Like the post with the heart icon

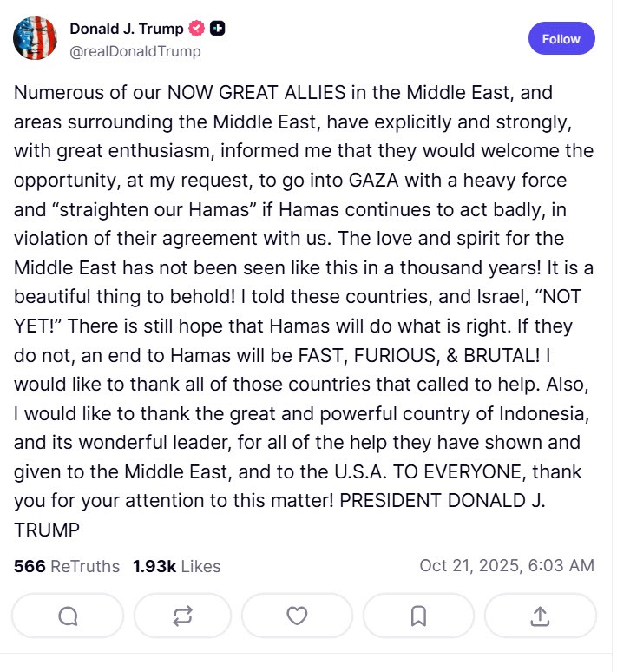tap(297, 616)
